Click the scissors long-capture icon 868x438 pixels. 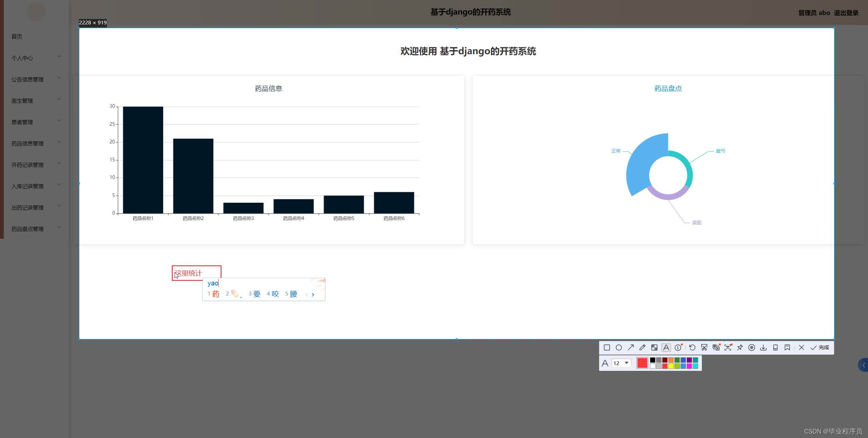(704, 347)
